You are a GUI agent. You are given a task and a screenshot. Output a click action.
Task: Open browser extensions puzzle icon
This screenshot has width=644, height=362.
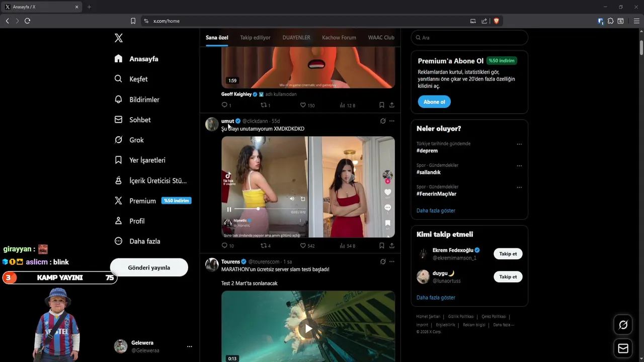pyautogui.click(x=610, y=21)
